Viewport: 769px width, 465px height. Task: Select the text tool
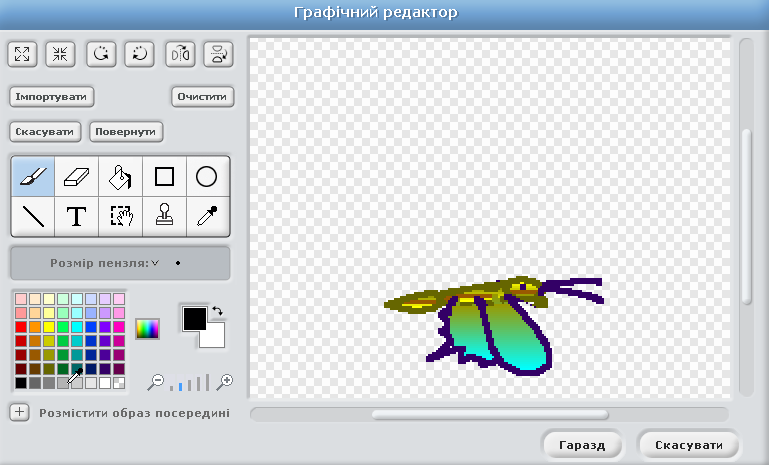[x=77, y=216]
